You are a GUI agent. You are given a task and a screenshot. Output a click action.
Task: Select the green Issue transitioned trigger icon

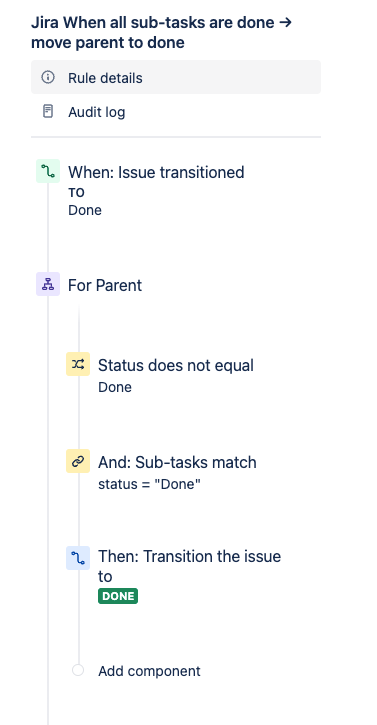pyautogui.click(x=48, y=171)
